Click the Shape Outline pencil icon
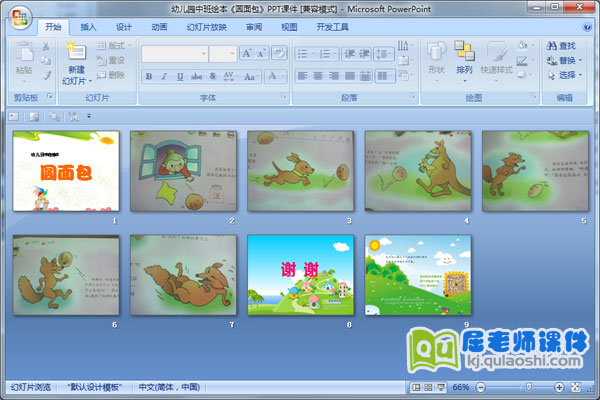Viewport: 600px width, 400px height. 523,60
